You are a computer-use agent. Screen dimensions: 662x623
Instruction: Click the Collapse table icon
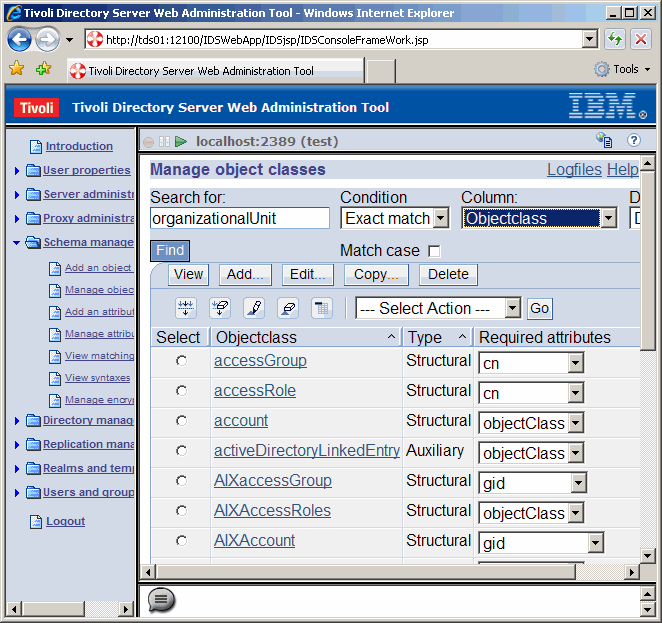[321, 308]
